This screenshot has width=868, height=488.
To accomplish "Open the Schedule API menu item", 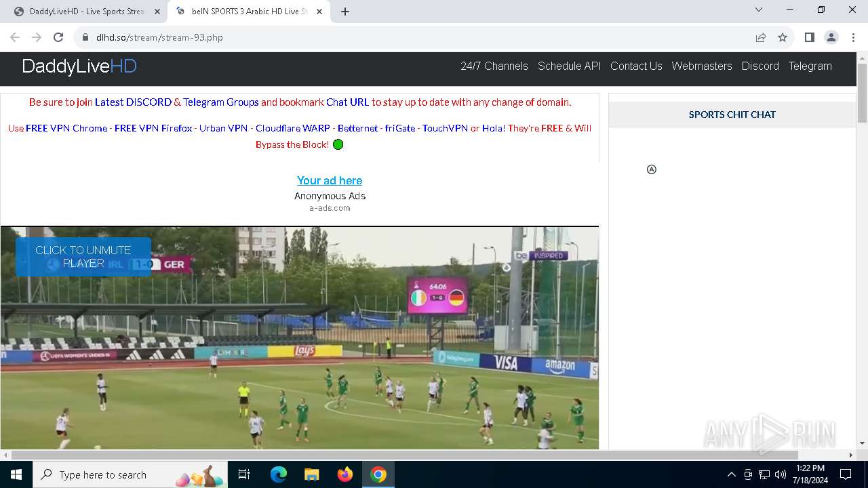I will tap(569, 66).
